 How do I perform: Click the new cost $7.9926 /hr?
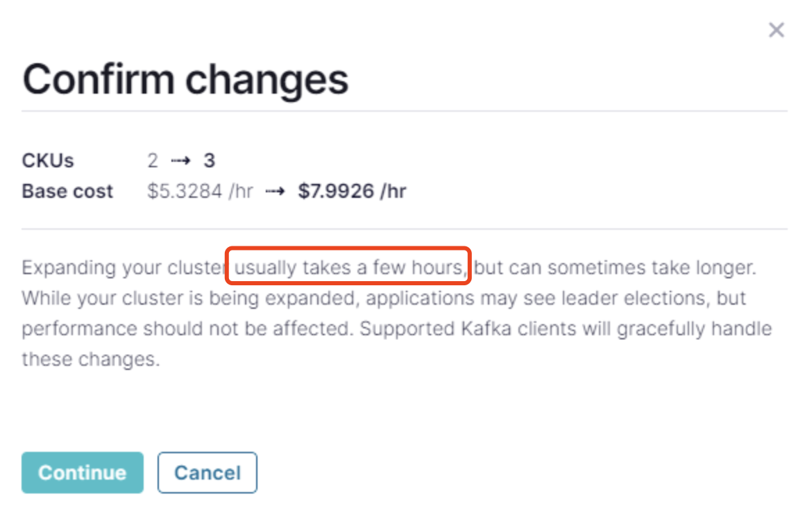click(352, 192)
